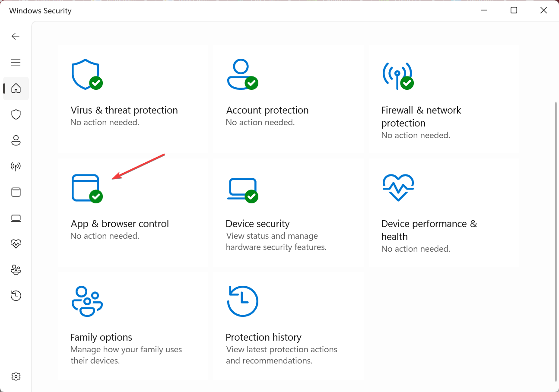Open Device security laptop icon
Image resolution: width=559 pixels, height=392 pixels.
coord(242,190)
